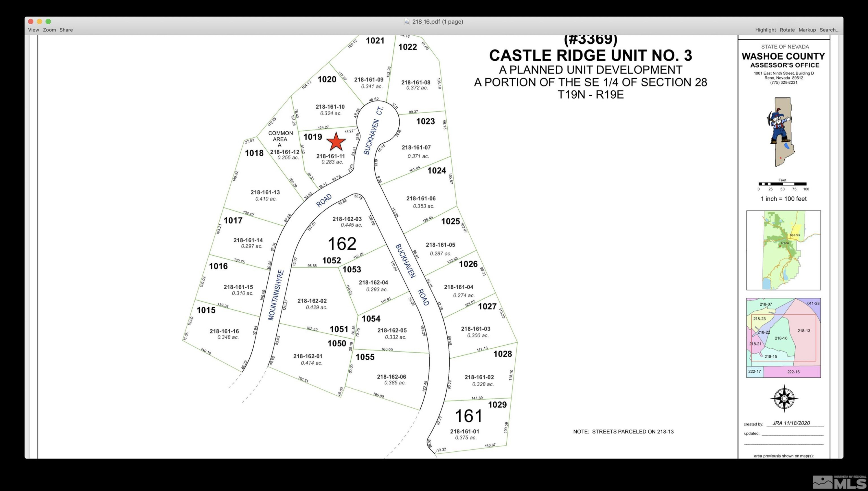Click the green fullscreen window button
Viewport: 868px width, 491px height.
48,22
